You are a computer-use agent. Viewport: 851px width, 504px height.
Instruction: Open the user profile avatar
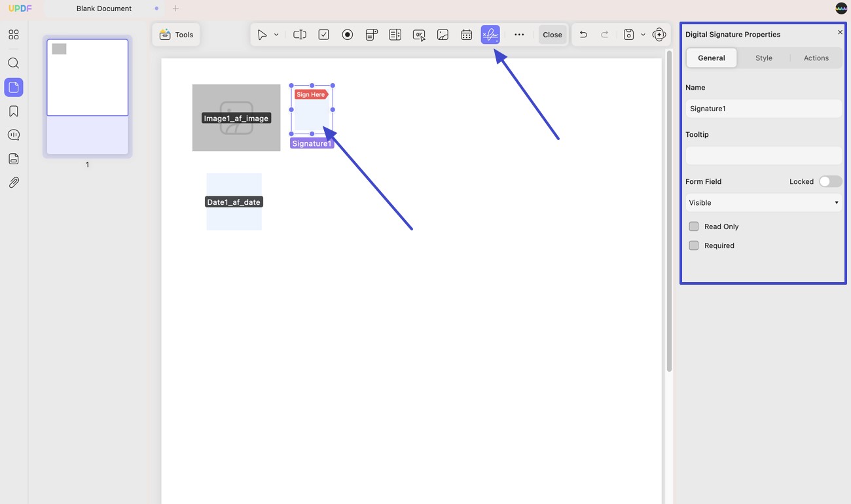point(841,9)
